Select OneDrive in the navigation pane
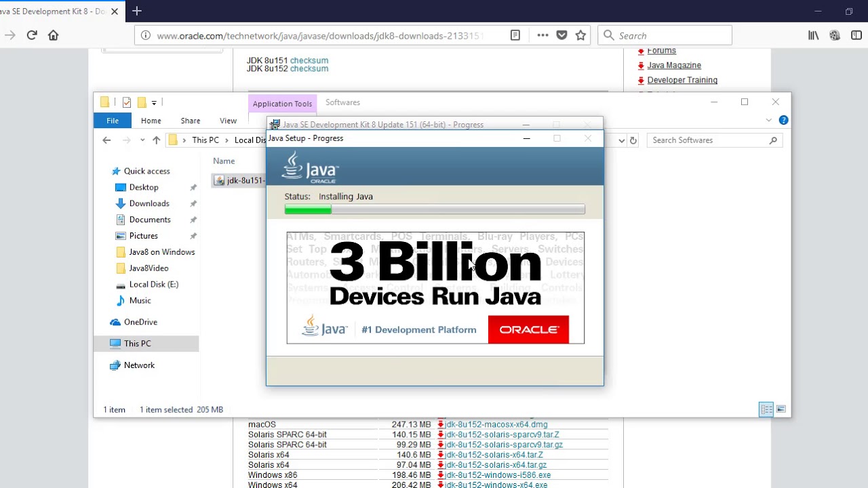868x488 pixels. (x=140, y=322)
